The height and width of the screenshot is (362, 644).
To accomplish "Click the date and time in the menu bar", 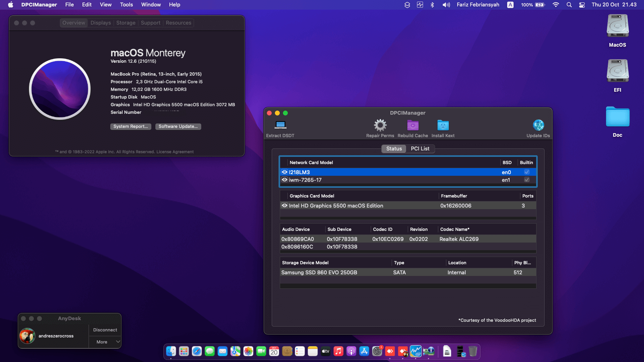I will [614, 5].
